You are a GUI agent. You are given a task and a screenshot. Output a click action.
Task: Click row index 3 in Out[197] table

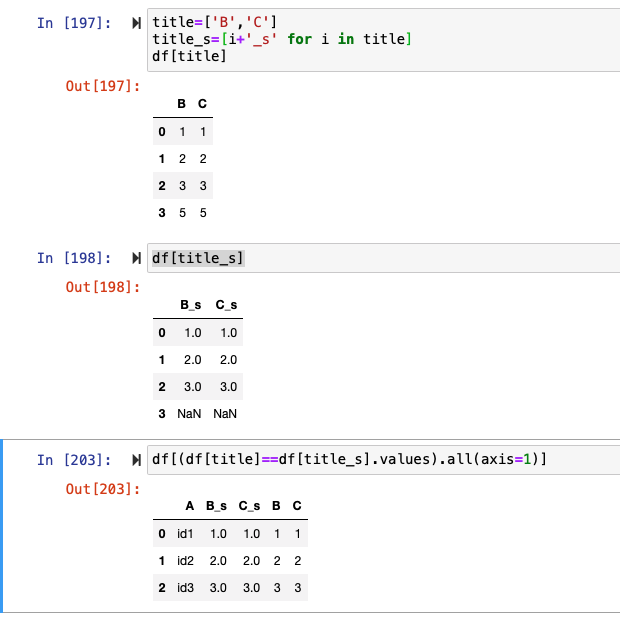pos(162,213)
